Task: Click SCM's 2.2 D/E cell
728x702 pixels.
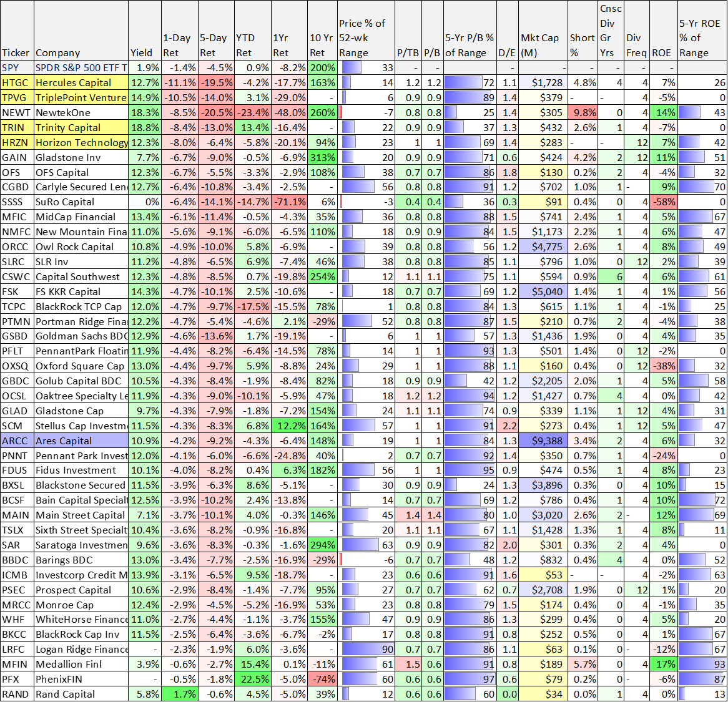Action: point(508,426)
